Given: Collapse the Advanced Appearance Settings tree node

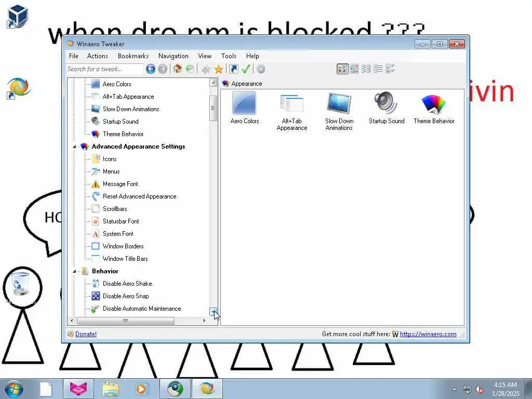Looking at the screenshot, I should tap(74, 147).
